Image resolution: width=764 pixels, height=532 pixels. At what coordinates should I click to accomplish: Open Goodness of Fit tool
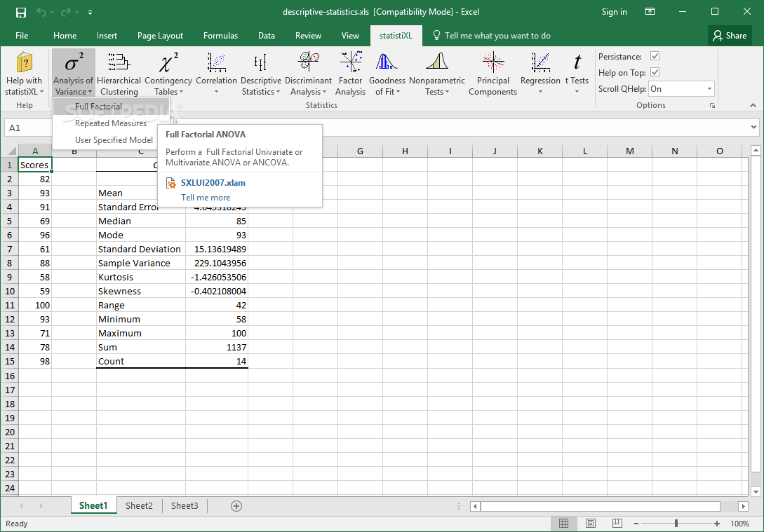tap(387, 74)
